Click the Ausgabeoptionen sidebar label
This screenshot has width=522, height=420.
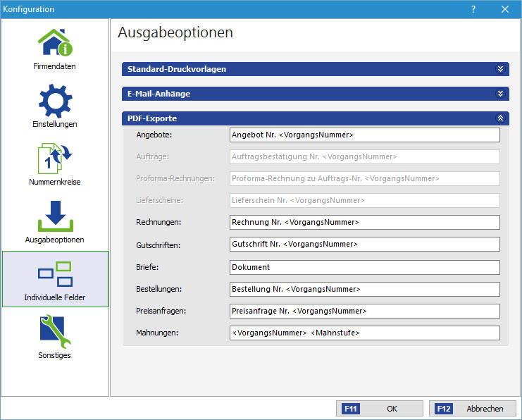[x=55, y=240]
